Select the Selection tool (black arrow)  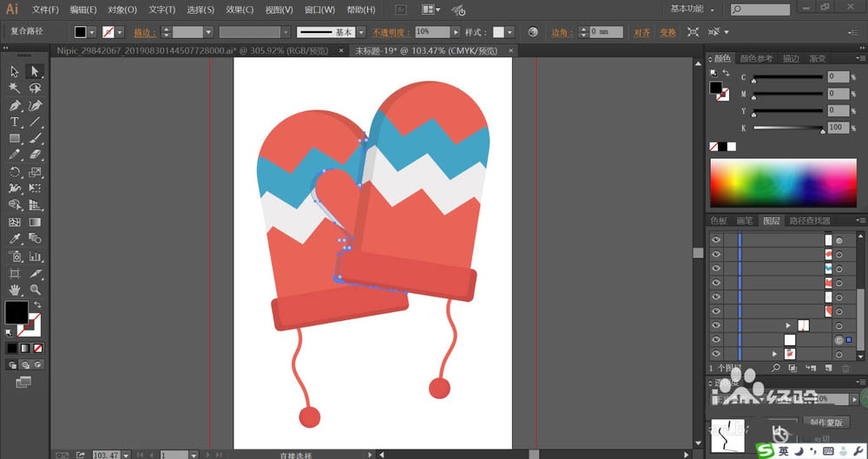[15, 71]
